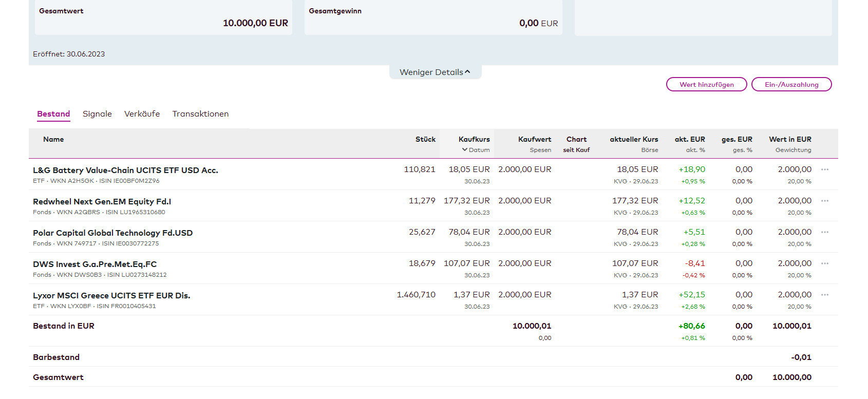Open three-dot menu for Polar Capital row
The height and width of the screenshot is (399, 868).
coord(825,232)
